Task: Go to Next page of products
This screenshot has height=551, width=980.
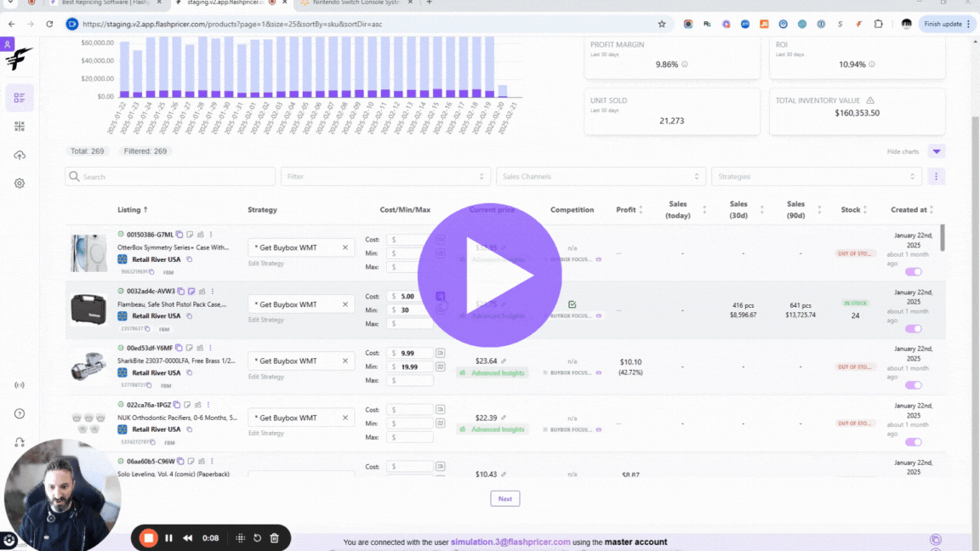Action: (x=505, y=498)
